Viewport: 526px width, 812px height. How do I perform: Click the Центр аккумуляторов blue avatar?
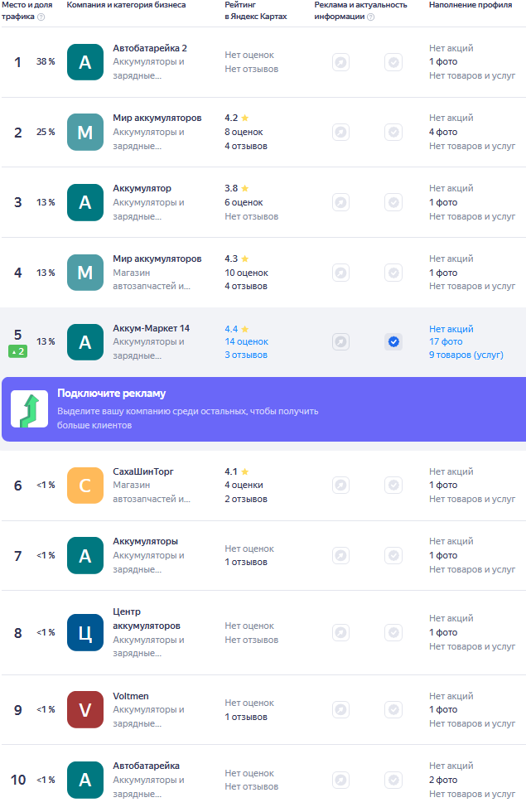84,632
